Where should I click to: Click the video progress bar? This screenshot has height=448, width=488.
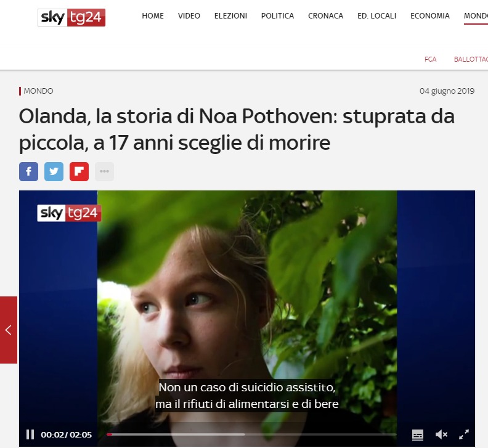tap(251, 434)
